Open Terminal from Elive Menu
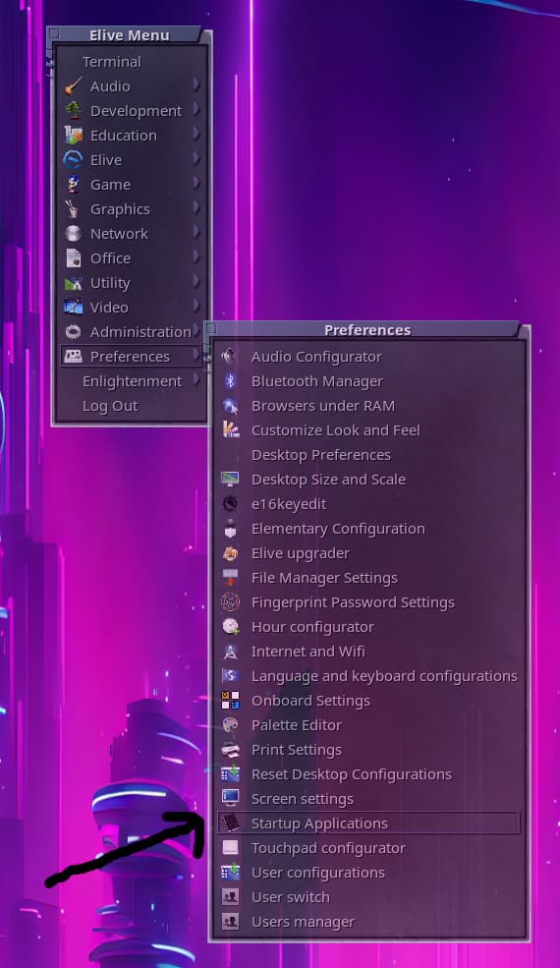The image size is (560, 968). pyautogui.click(x=132, y=62)
